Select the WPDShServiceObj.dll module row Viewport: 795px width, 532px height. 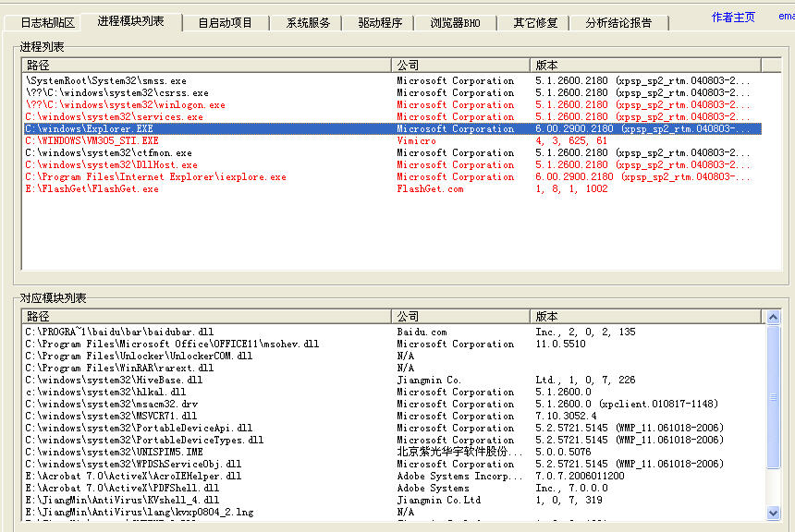click(393, 464)
